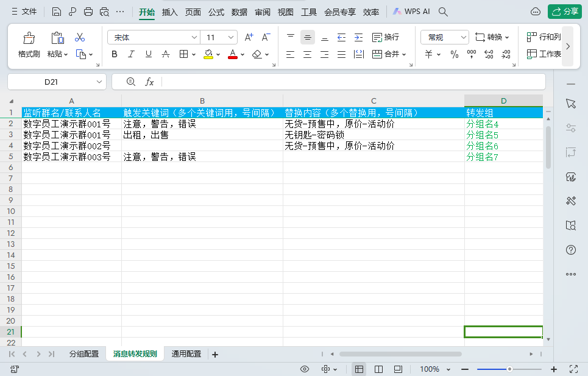Open WPS AI assistant
The width and height of the screenshot is (588, 376).
[412, 12]
